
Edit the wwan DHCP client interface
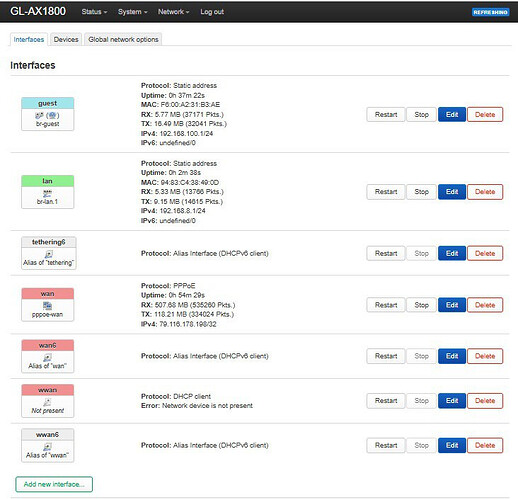(452, 401)
